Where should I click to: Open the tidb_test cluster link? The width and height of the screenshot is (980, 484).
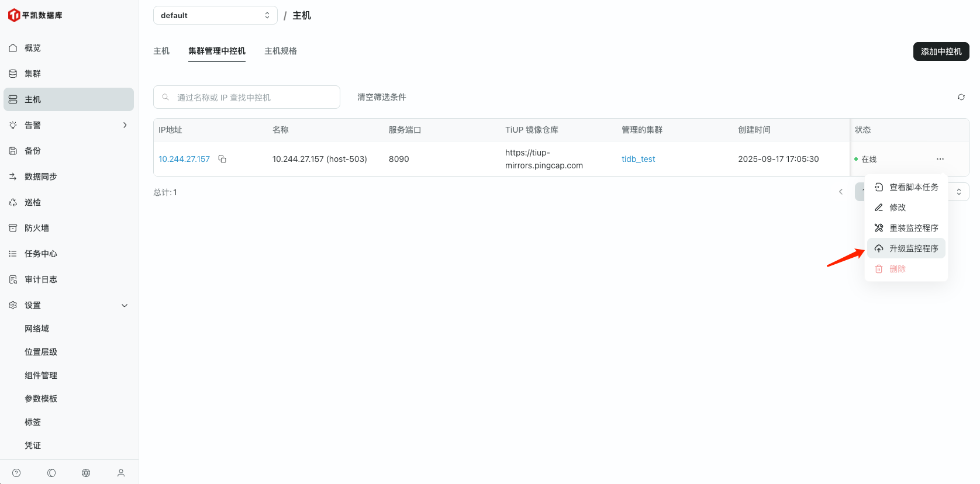[x=638, y=159]
